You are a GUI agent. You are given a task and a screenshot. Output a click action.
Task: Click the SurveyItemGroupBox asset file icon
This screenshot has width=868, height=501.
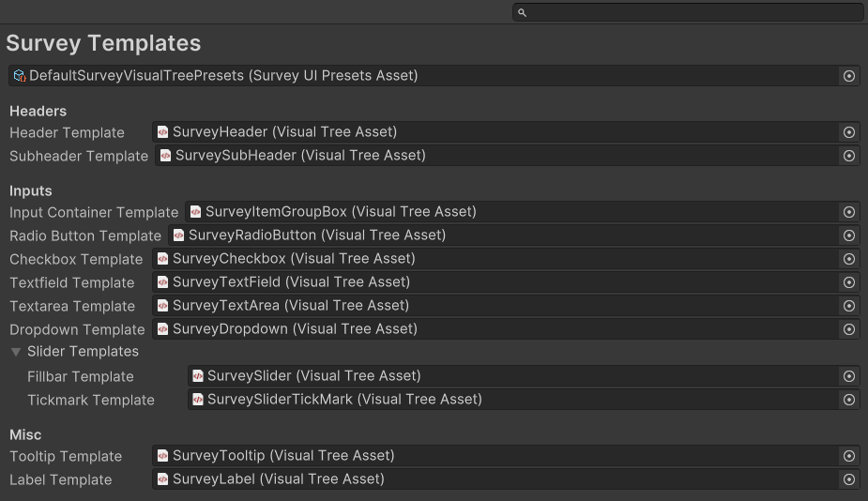(x=195, y=211)
